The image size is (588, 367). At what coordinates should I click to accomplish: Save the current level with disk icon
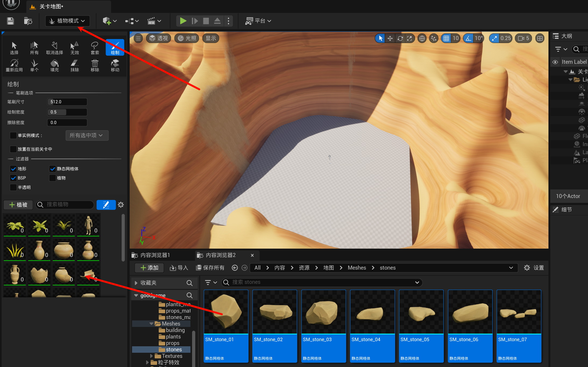point(10,21)
